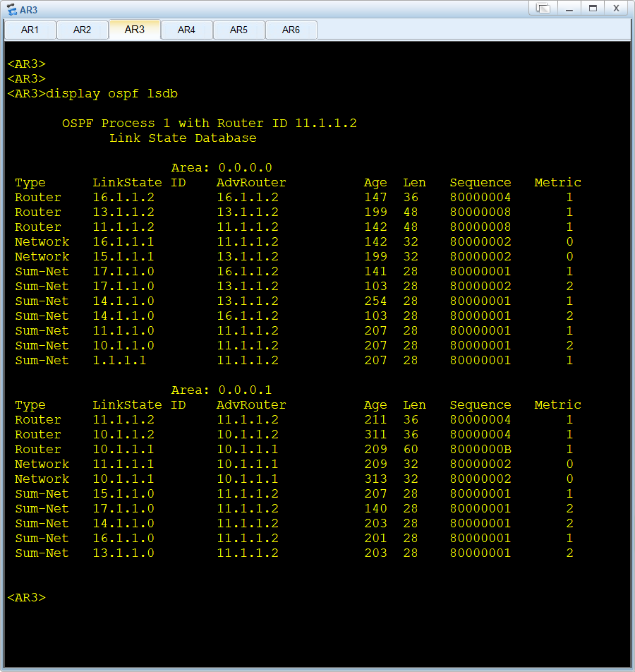The image size is (635, 672).
Task: Click the Router ID 11.1.1.2 header text
Action: [x=287, y=123]
